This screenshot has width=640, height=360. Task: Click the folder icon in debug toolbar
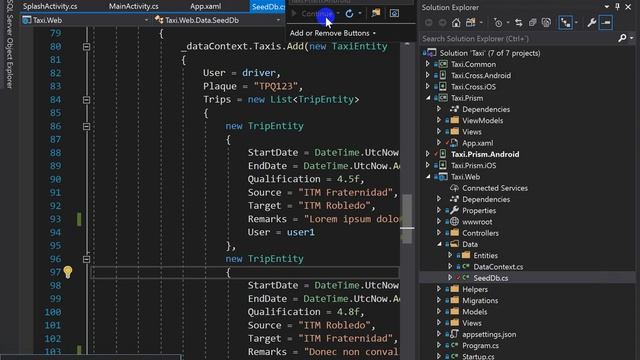click(x=376, y=13)
